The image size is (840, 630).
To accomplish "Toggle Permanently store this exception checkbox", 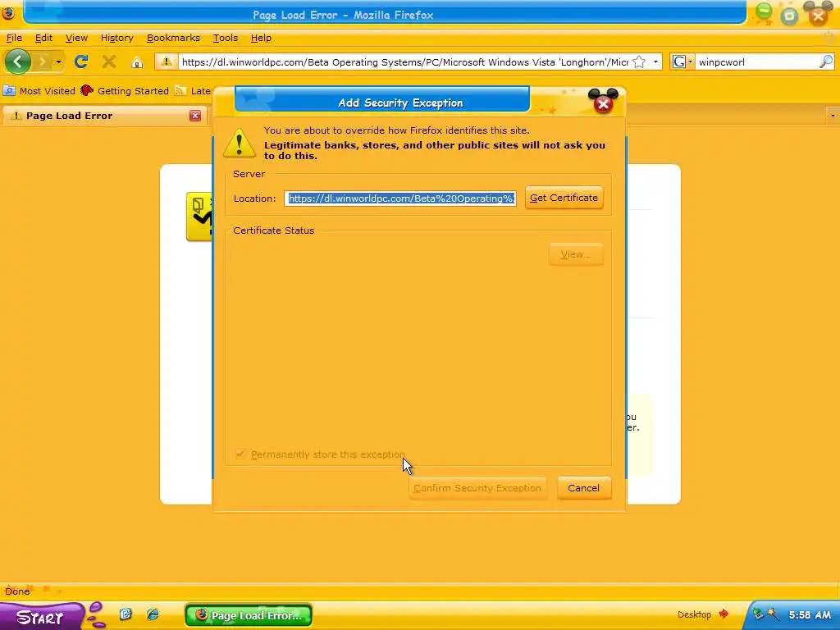I will (x=240, y=454).
